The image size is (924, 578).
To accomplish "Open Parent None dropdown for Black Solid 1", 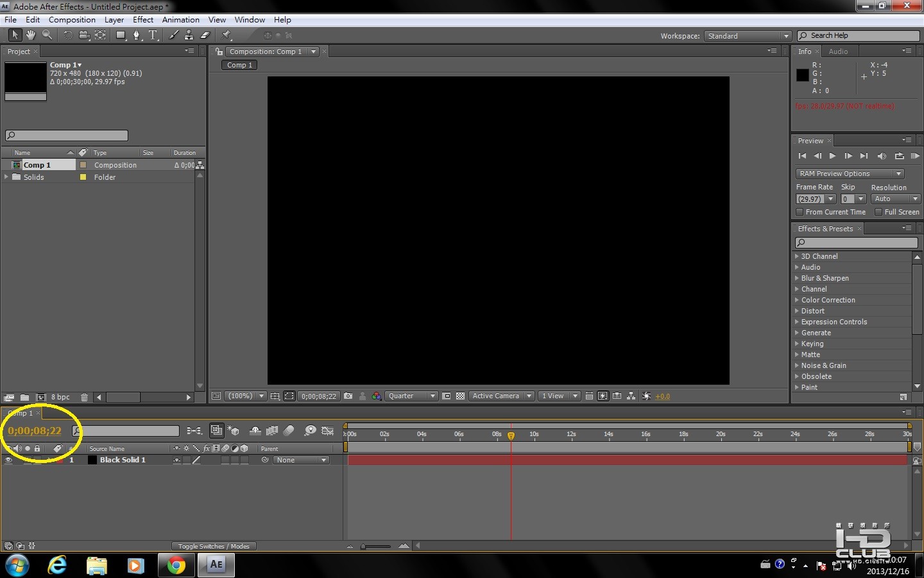I will pos(301,460).
